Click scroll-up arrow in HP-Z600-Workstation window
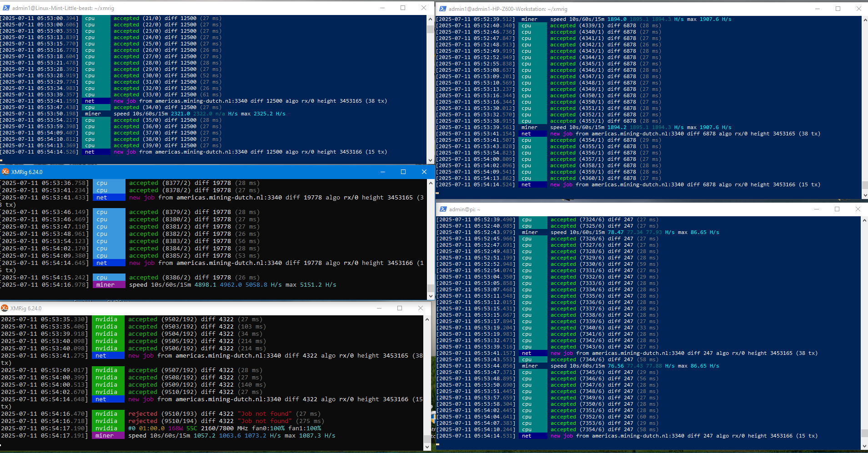Screen dimensions: 868x453 point(865,20)
